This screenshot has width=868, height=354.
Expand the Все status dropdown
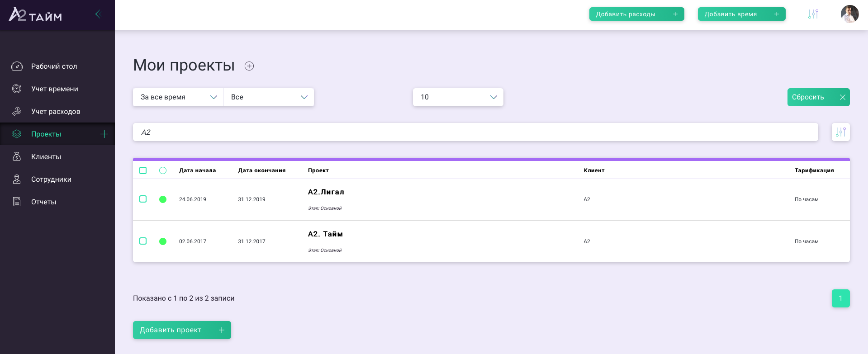[269, 97]
